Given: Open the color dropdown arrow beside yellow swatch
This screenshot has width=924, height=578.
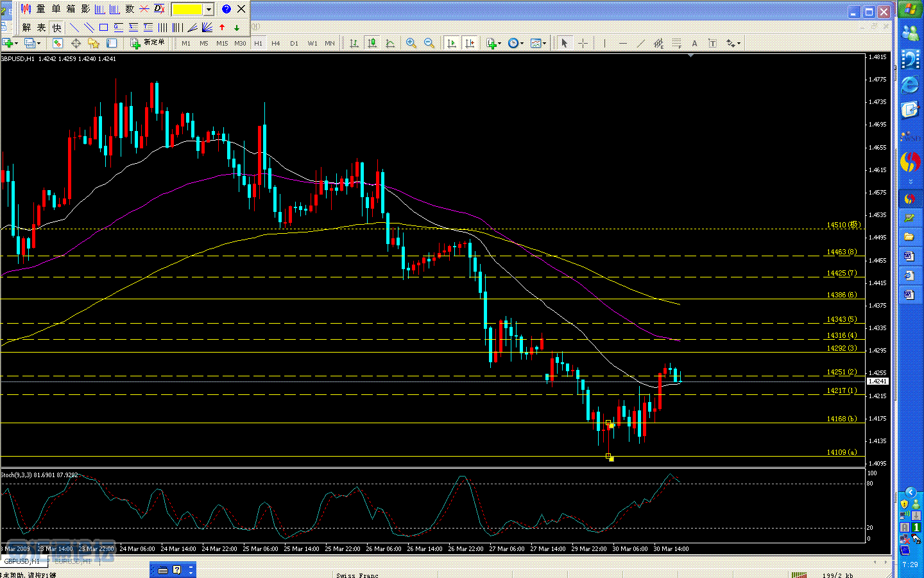Looking at the screenshot, I should pyautogui.click(x=209, y=9).
